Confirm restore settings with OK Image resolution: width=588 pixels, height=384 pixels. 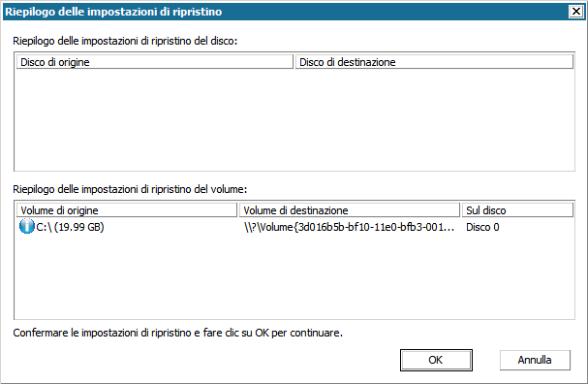(436, 360)
